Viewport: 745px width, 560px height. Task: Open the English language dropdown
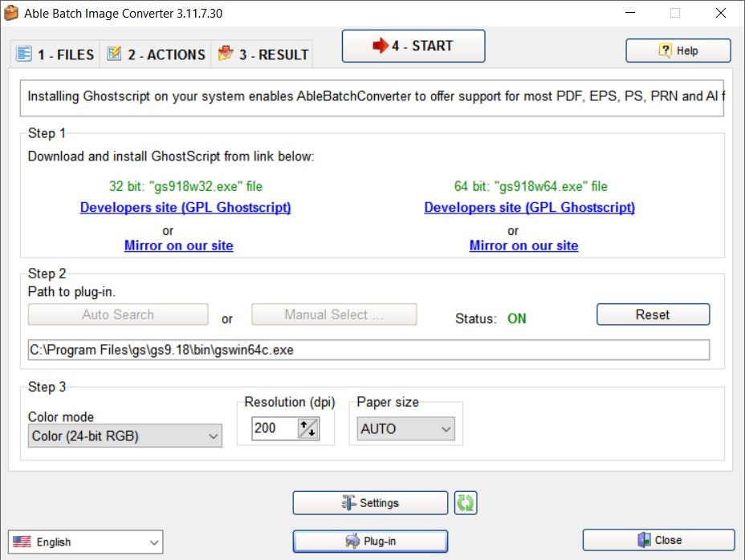(x=85, y=542)
